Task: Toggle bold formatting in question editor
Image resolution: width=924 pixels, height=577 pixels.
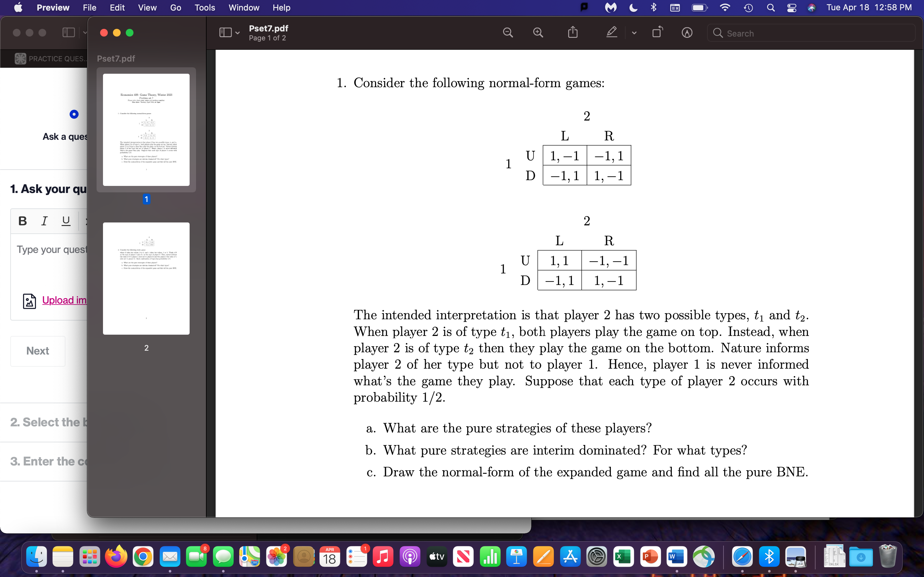Action: click(x=22, y=221)
